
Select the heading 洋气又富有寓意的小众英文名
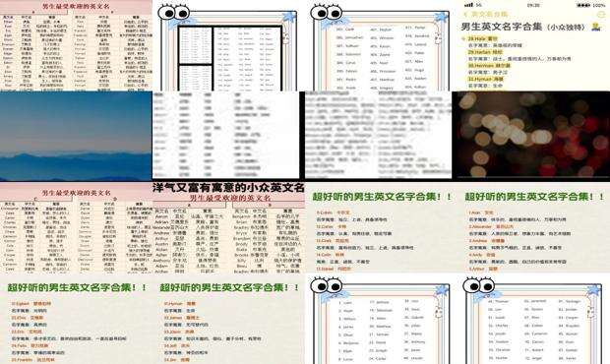click(x=228, y=188)
